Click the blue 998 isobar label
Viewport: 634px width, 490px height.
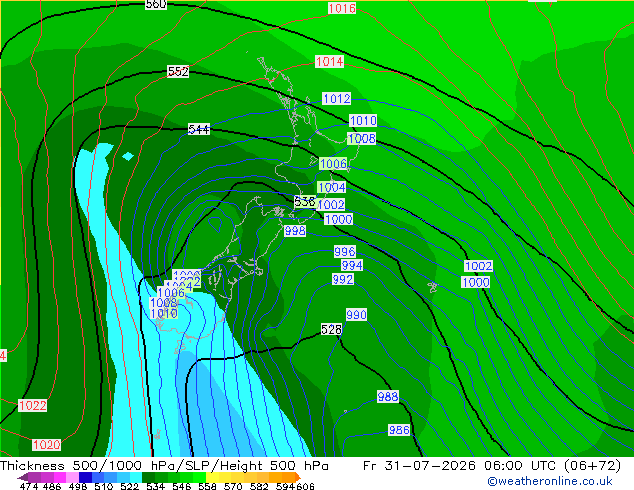pyautogui.click(x=295, y=231)
